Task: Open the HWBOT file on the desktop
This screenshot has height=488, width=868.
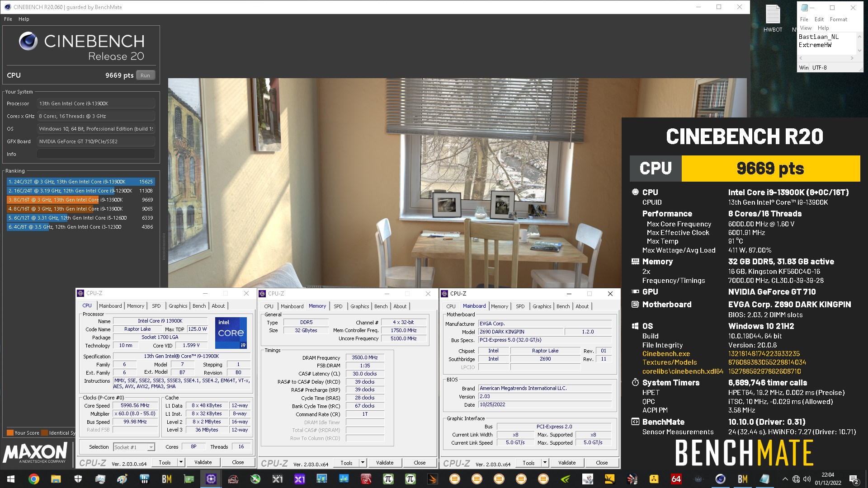Action: point(773,18)
